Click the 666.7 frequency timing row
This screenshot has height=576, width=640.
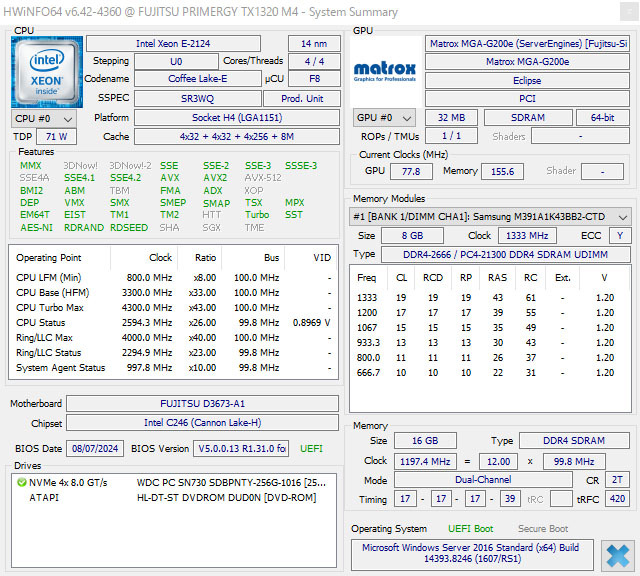point(490,373)
